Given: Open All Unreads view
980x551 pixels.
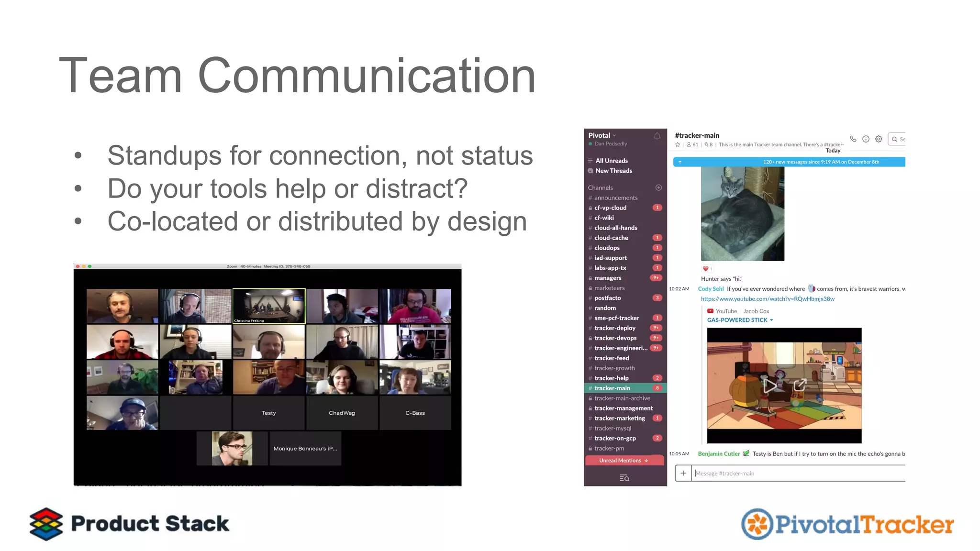Looking at the screenshot, I should point(612,161).
